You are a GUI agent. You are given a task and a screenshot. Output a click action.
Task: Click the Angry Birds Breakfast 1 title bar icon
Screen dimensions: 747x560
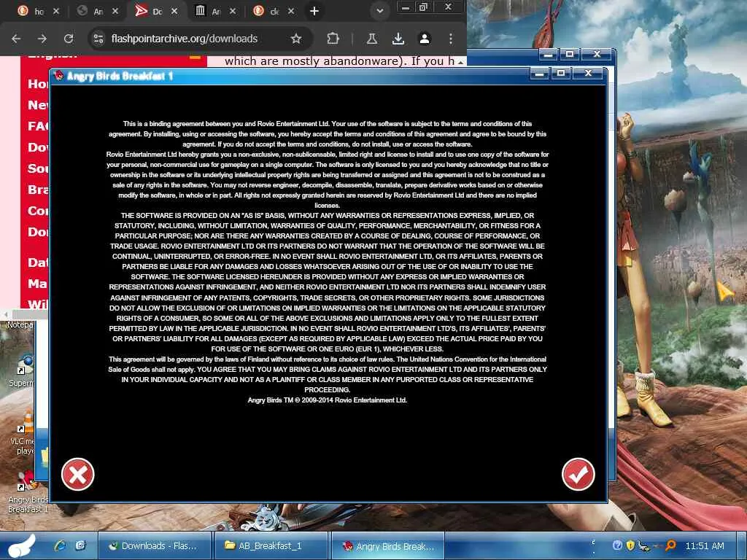[x=59, y=76]
